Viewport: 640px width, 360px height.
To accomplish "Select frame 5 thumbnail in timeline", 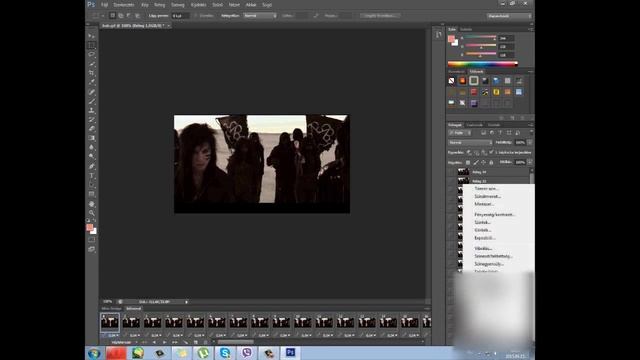I will pyautogui.click(x=195, y=322).
